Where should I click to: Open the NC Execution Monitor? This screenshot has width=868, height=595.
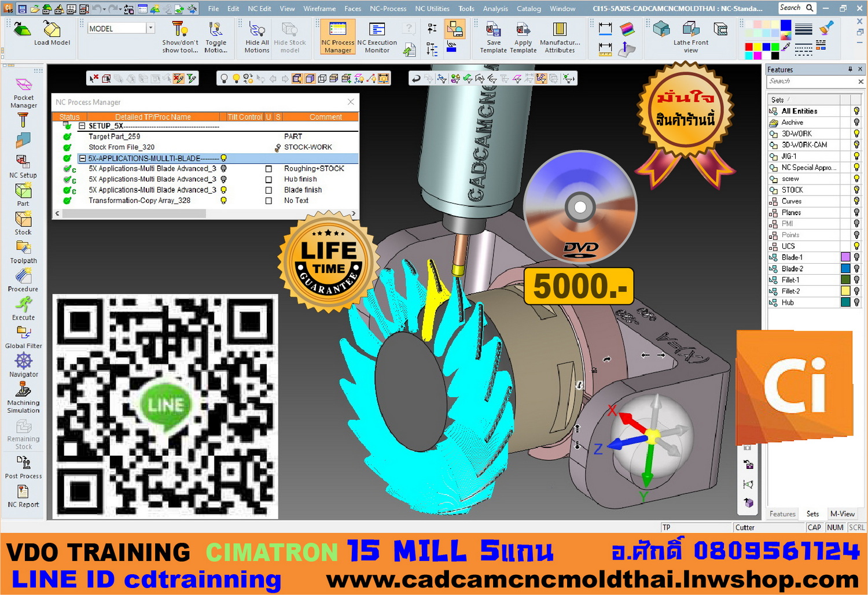[x=377, y=38]
